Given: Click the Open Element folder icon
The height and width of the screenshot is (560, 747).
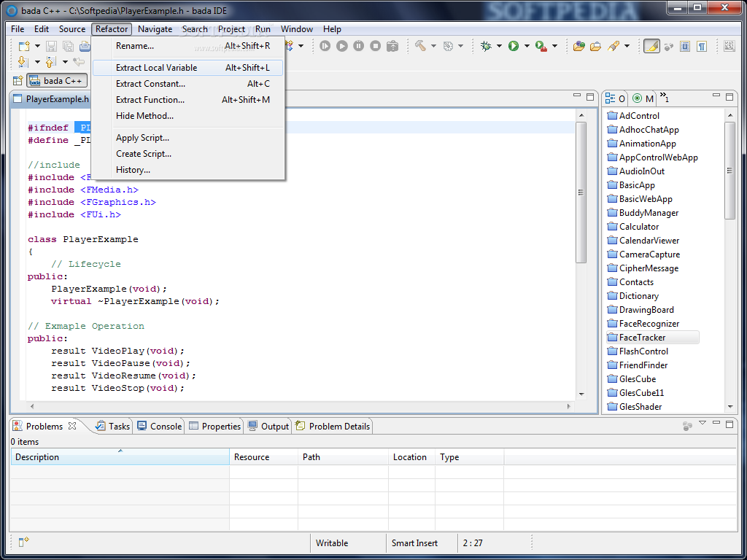Looking at the screenshot, I should click(x=578, y=46).
